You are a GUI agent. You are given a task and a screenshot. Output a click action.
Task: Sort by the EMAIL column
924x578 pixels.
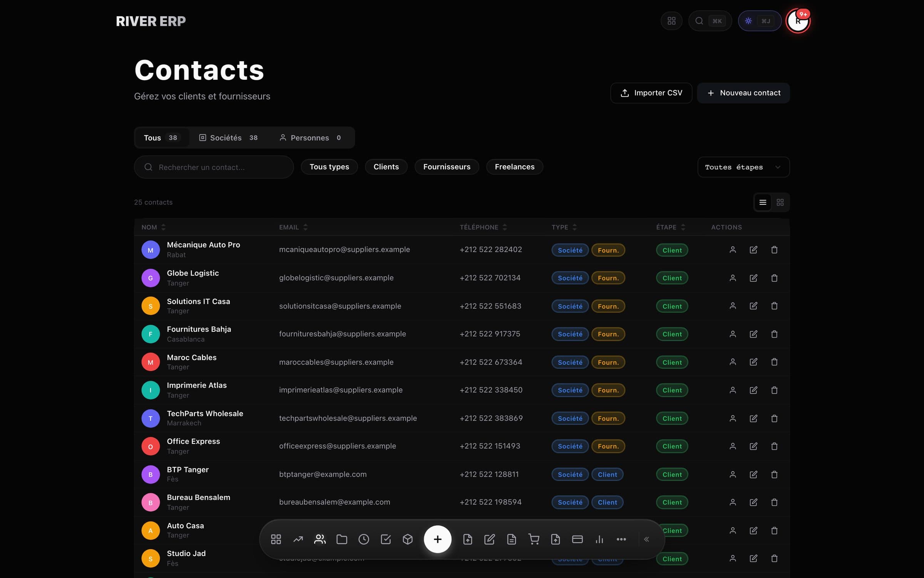pos(293,227)
